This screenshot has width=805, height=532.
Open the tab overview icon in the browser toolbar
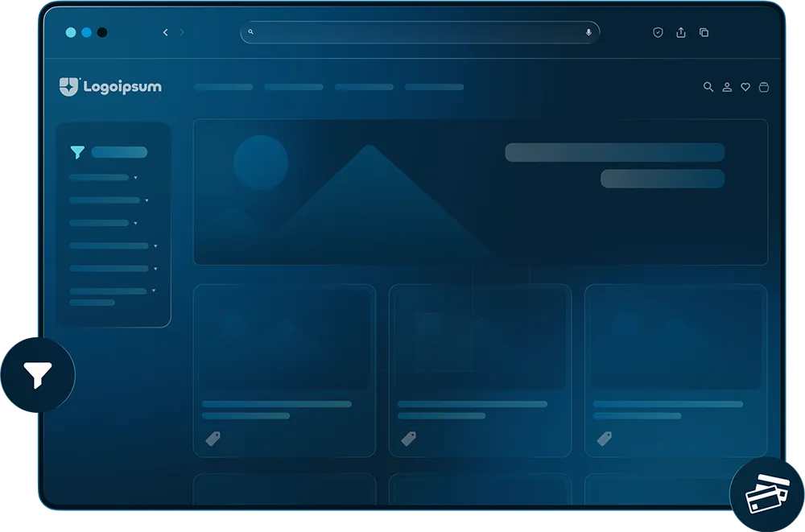(704, 32)
